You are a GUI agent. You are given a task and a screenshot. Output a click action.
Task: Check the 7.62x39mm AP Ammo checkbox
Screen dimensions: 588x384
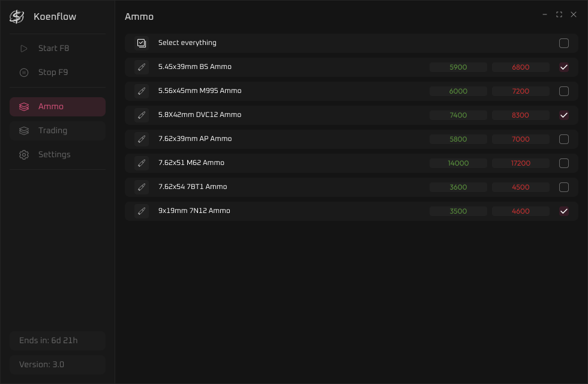[x=563, y=139]
